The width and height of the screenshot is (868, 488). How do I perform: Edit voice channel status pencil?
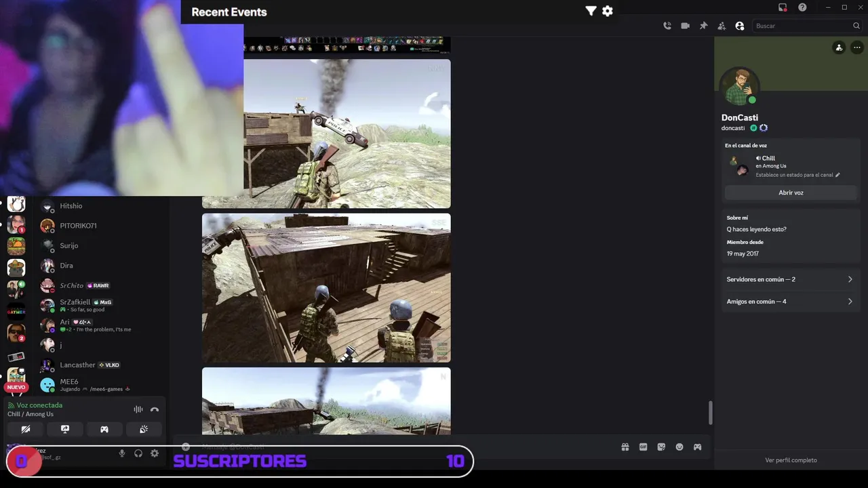point(837,175)
